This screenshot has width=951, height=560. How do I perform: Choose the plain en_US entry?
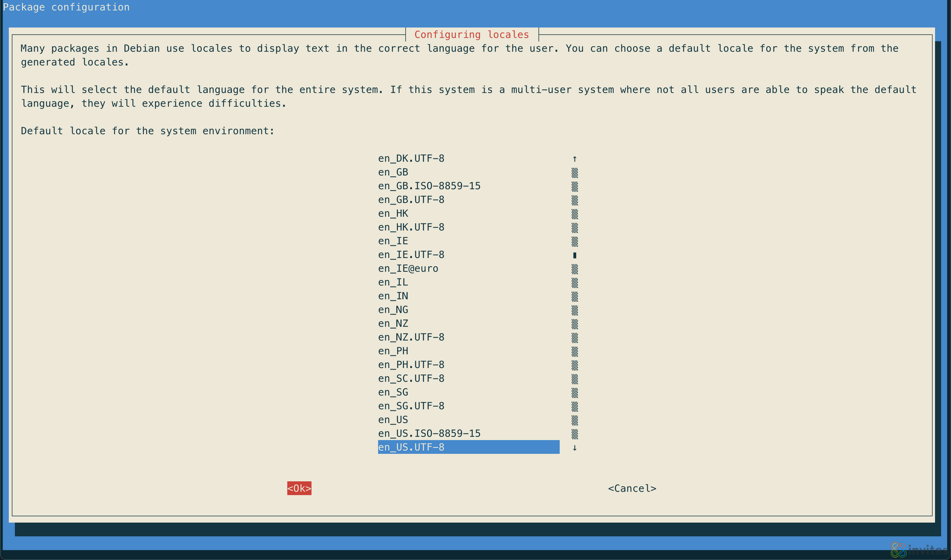(393, 420)
